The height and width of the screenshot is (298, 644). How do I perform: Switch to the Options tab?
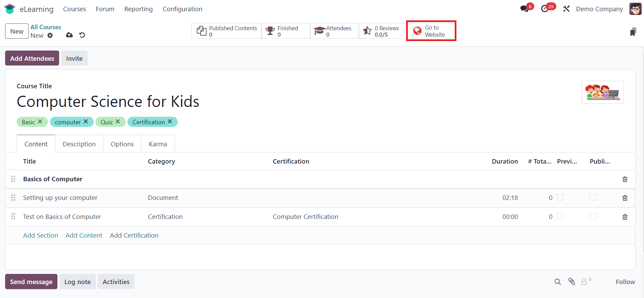[122, 144]
